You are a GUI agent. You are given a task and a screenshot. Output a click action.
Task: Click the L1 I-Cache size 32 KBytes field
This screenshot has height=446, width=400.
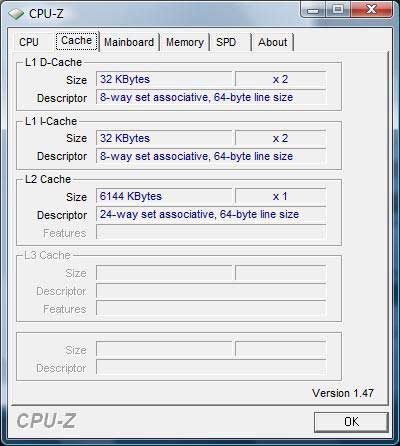(x=164, y=138)
